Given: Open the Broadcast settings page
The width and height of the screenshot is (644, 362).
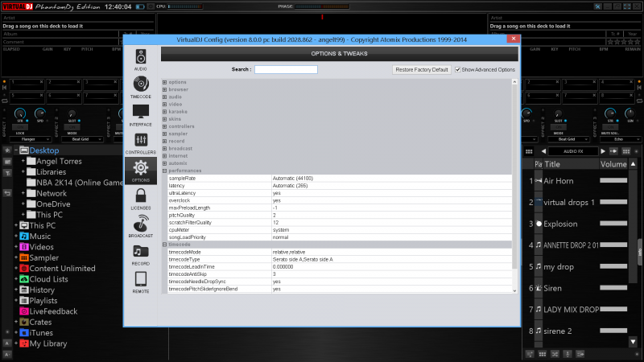Looking at the screenshot, I should click(140, 226).
